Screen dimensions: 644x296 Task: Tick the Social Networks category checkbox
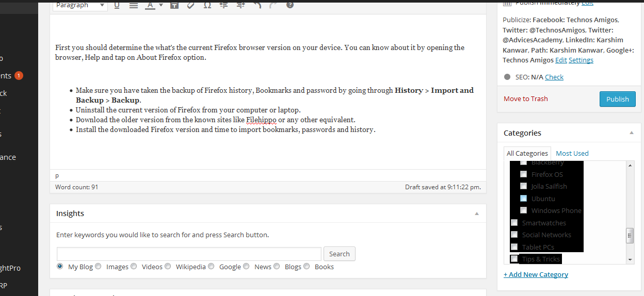pos(514,235)
